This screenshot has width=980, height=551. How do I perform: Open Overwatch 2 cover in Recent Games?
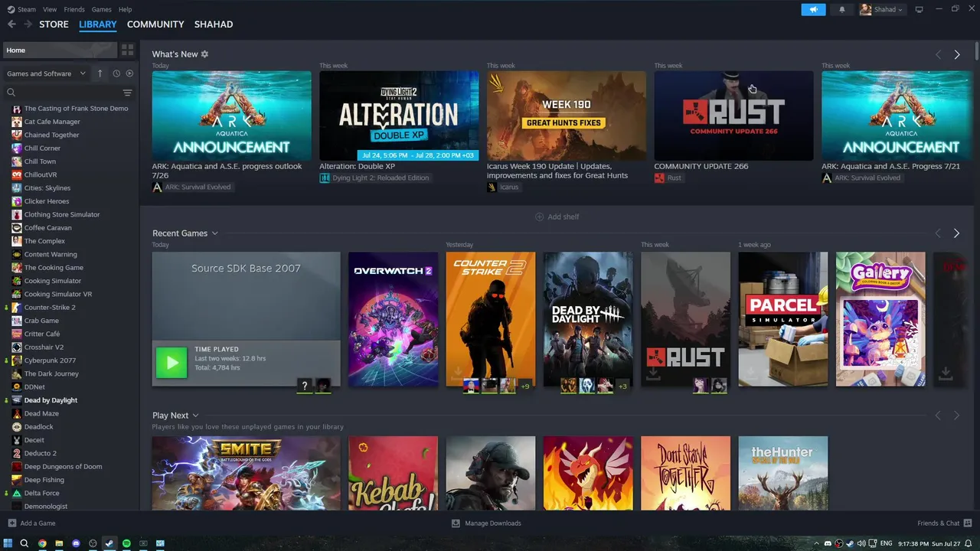tap(393, 319)
